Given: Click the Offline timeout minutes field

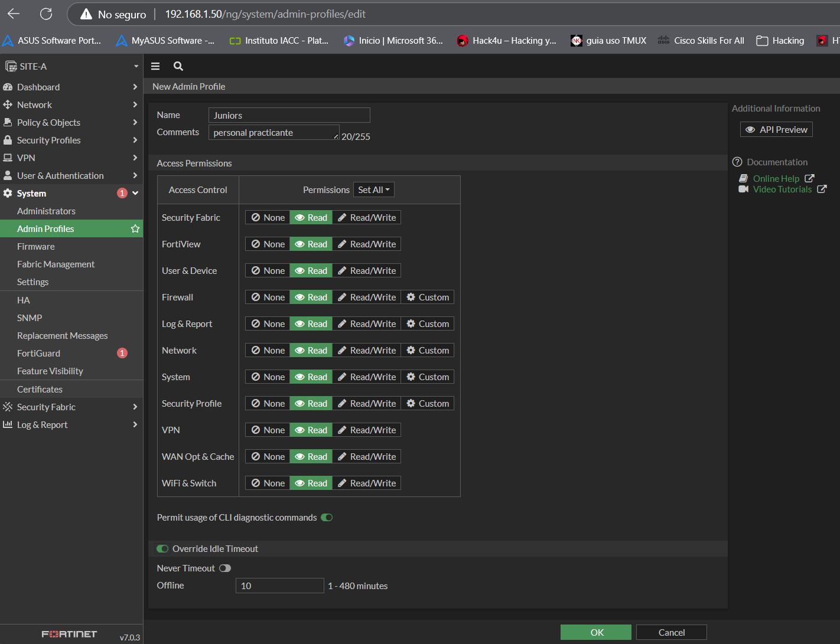Looking at the screenshot, I should pyautogui.click(x=279, y=586).
